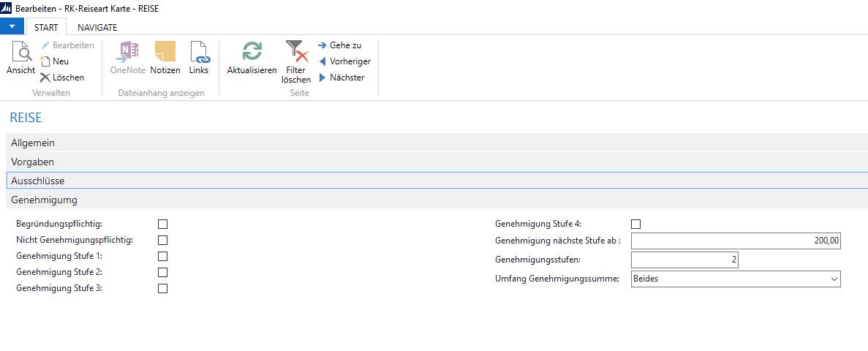The width and height of the screenshot is (868, 351).
Task: Select the START ribbon tab
Action: coord(47,27)
